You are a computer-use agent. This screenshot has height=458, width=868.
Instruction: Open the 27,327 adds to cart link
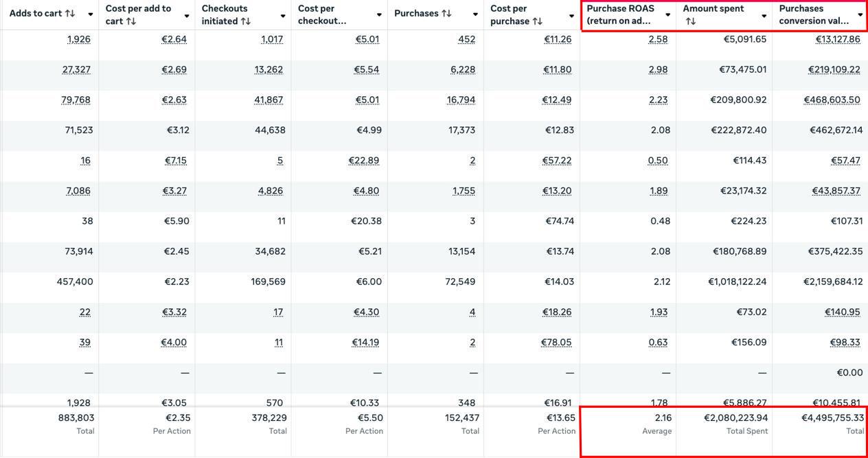(x=76, y=69)
